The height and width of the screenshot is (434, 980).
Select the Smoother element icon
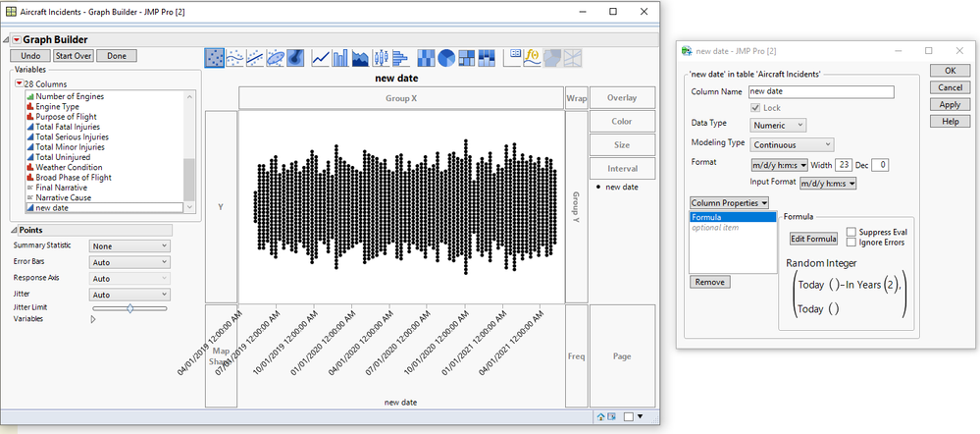pos(235,58)
